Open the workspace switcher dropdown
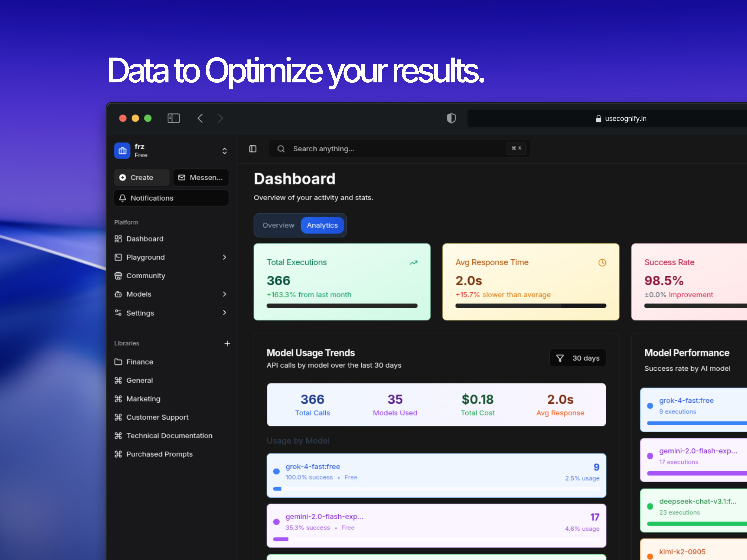The image size is (747, 560). tap(225, 151)
